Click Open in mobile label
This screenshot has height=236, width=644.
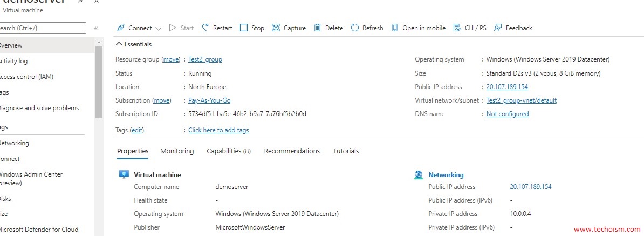pyautogui.click(x=424, y=28)
